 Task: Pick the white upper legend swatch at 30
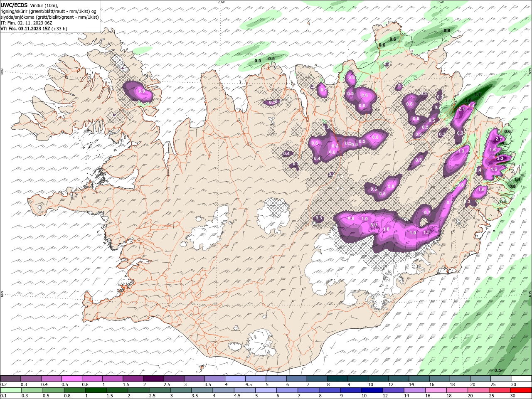pyautogui.click(x=521, y=379)
